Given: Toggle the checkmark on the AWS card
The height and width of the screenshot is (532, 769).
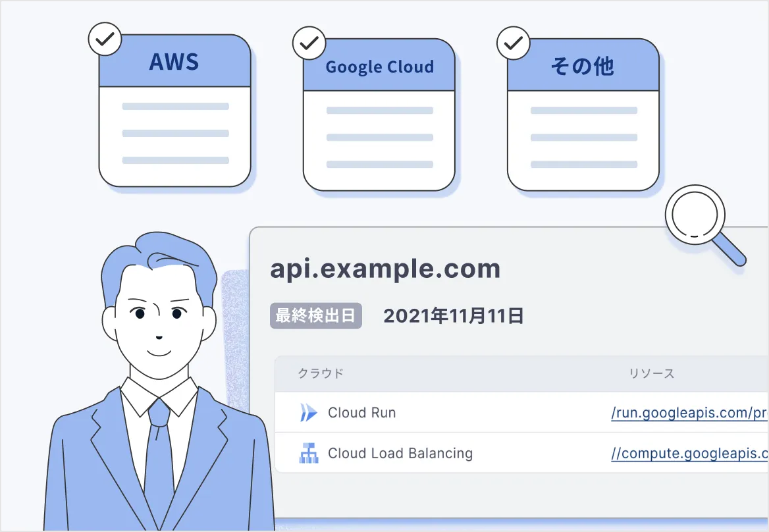Looking at the screenshot, I should pos(105,39).
